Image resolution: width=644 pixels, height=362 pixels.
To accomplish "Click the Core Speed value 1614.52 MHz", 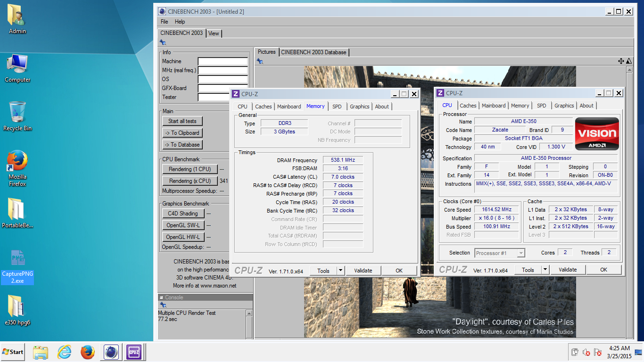I will click(x=496, y=210).
